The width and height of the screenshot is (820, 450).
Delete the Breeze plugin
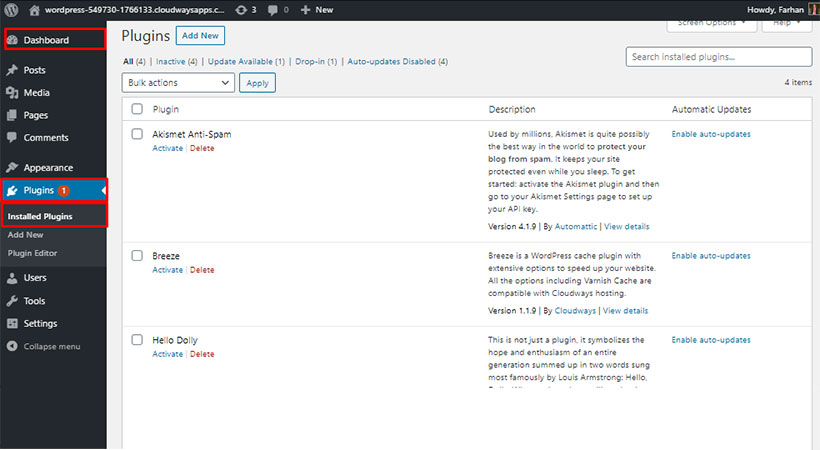coord(202,270)
